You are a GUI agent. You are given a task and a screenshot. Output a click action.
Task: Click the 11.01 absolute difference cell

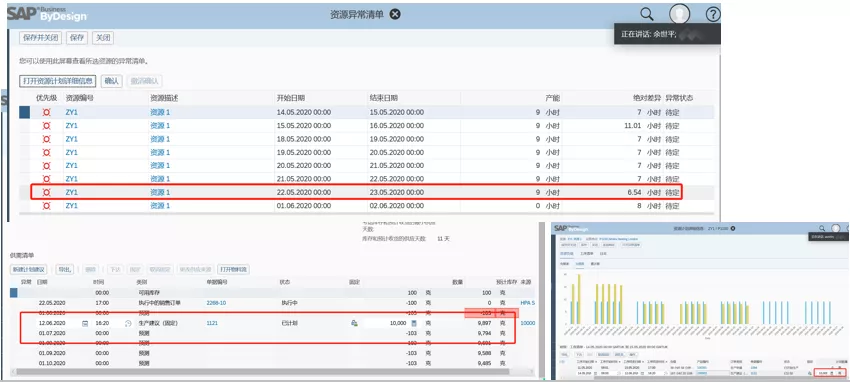pos(633,126)
